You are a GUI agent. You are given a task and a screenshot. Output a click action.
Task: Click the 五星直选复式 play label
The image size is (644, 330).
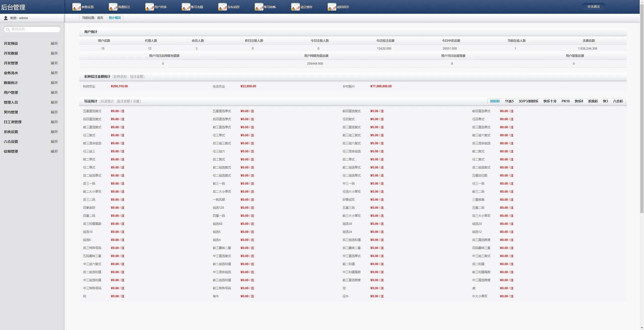point(92,111)
